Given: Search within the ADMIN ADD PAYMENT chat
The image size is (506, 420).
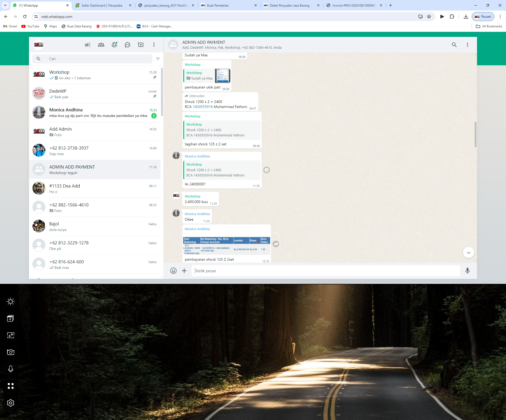Looking at the screenshot, I should [x=454, y=45].
